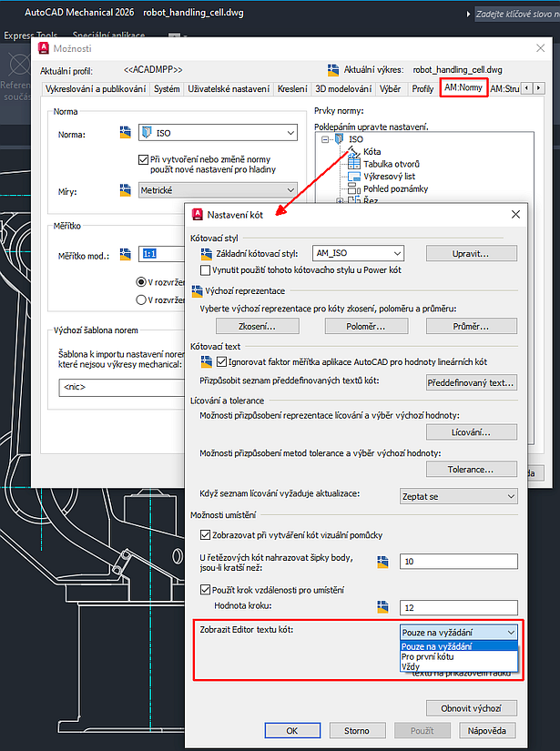560x751 pixels.
Task: Click the drawing icon beside Hodnota kroku field
Action: [x=383, y=607]
